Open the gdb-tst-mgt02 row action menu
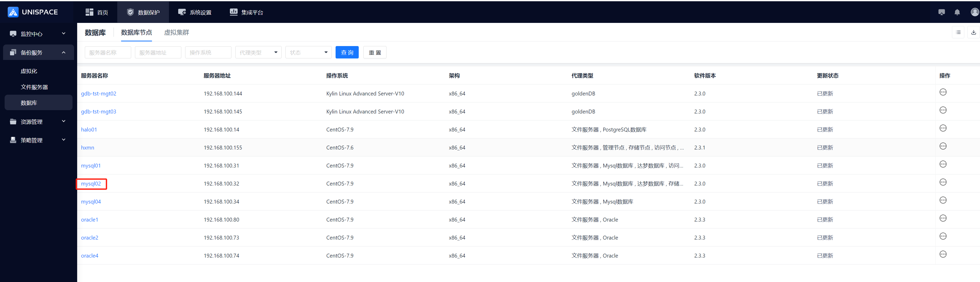This screenshot has width=980, height=282. pos(943,92)
